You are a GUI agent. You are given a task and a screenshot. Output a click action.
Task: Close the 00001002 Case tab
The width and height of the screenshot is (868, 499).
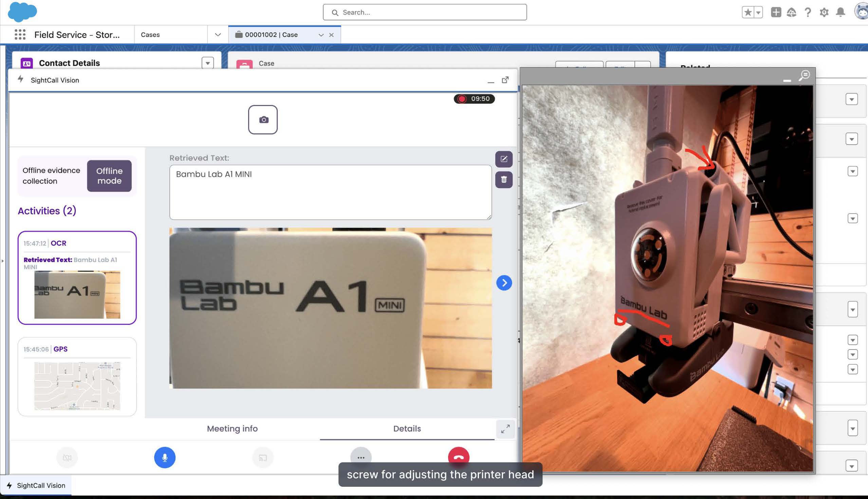[331, 35]
